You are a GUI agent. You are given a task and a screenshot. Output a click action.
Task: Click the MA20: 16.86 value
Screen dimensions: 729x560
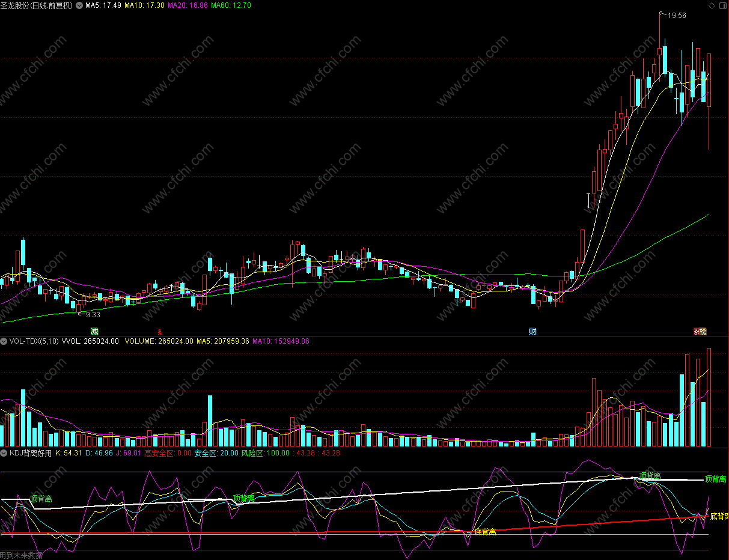[x=188, y=5]
